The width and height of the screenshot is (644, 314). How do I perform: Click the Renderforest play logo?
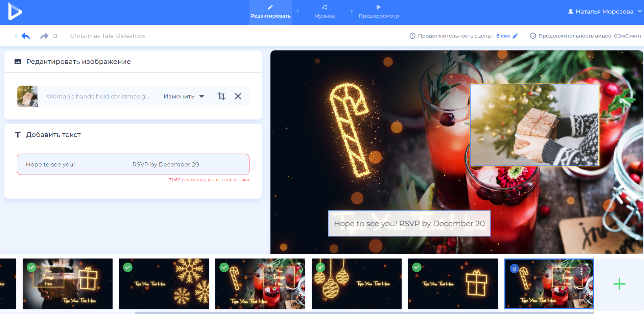click(x=15, y=12)
